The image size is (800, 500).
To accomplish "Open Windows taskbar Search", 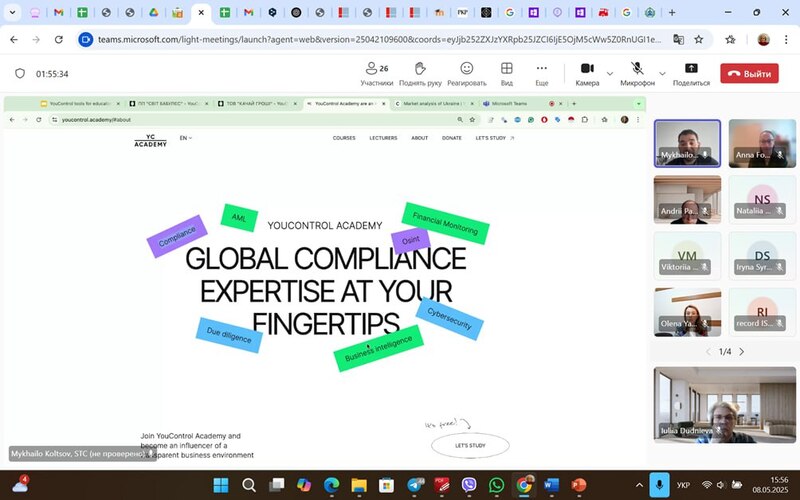I will [x=249, y=485].
